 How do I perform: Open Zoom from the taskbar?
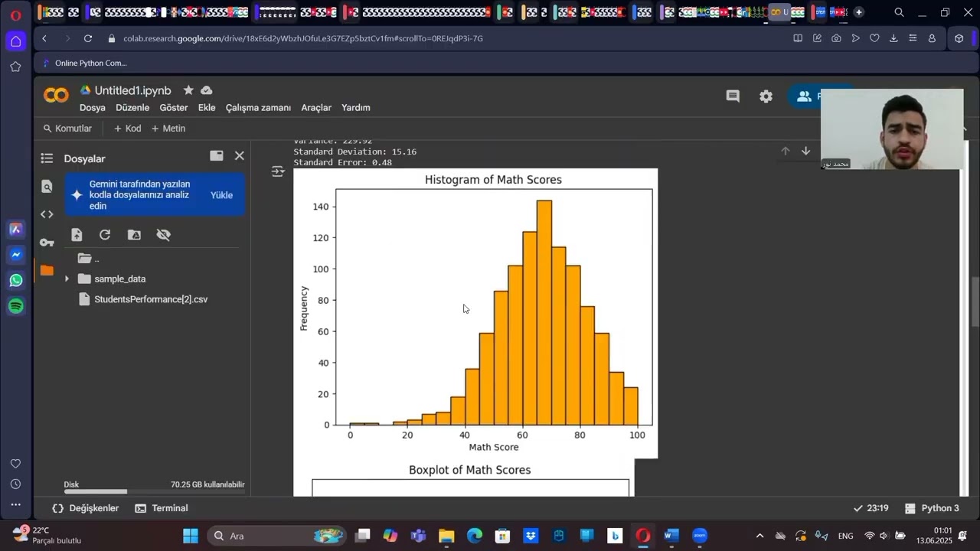coord(700,536)
